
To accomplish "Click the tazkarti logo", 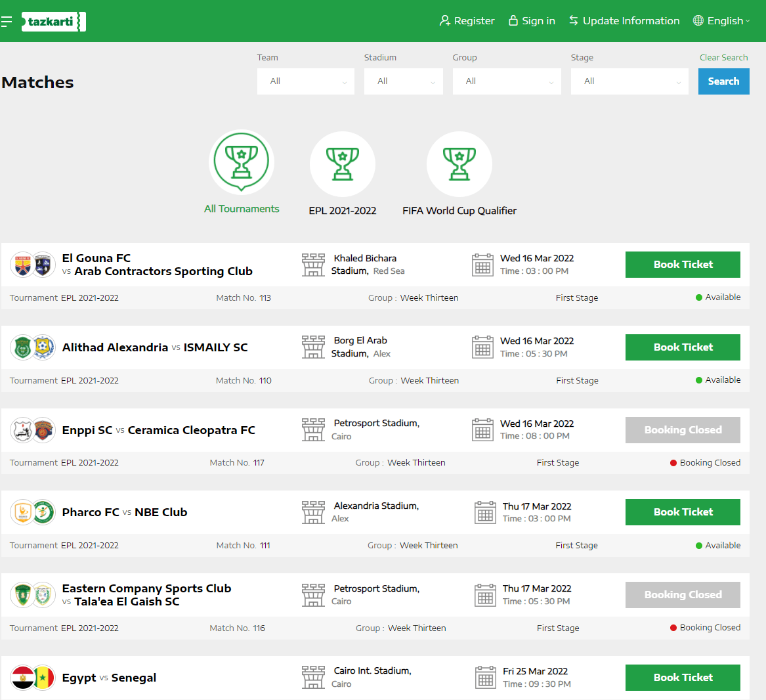I will tap(53, 22).
